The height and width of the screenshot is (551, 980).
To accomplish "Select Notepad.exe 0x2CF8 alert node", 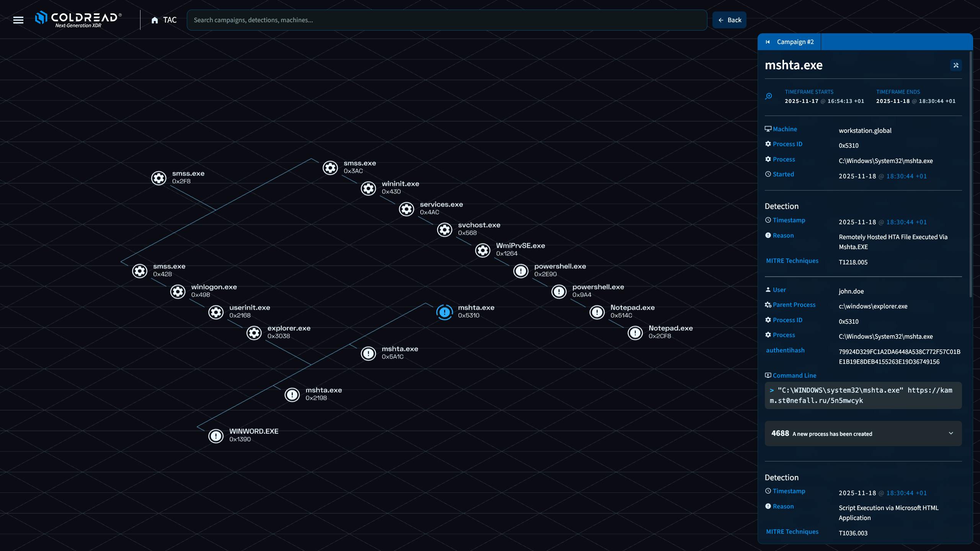I will pos(635,333).
